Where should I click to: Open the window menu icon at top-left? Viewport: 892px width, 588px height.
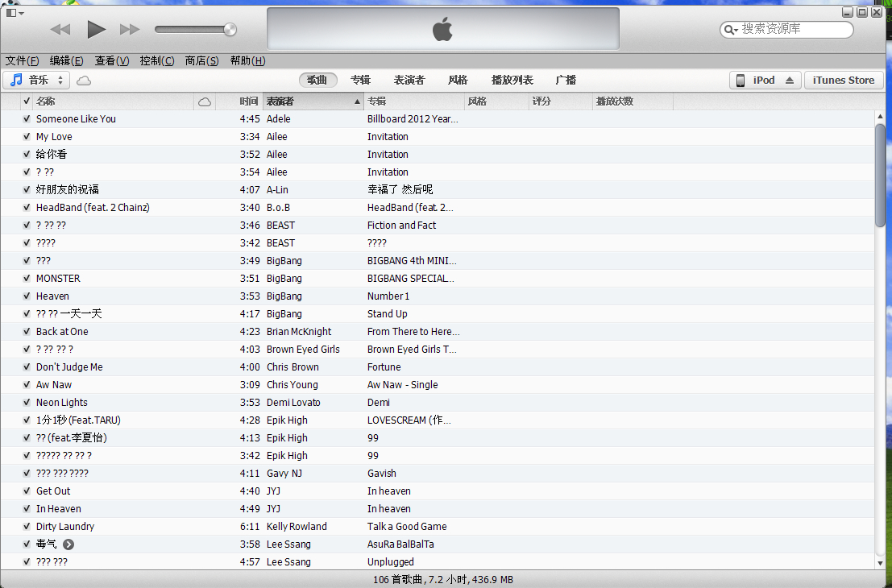15,13
